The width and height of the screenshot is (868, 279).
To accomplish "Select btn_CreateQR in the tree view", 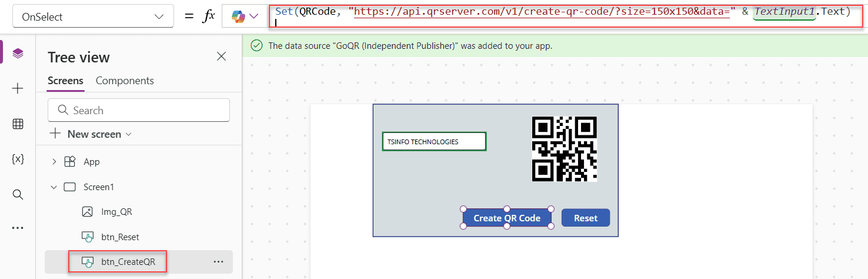I will pos(128,262).
